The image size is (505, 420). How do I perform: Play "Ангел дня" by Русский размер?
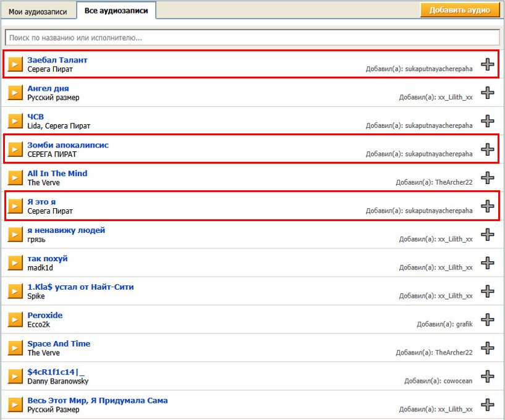point(15,93)
